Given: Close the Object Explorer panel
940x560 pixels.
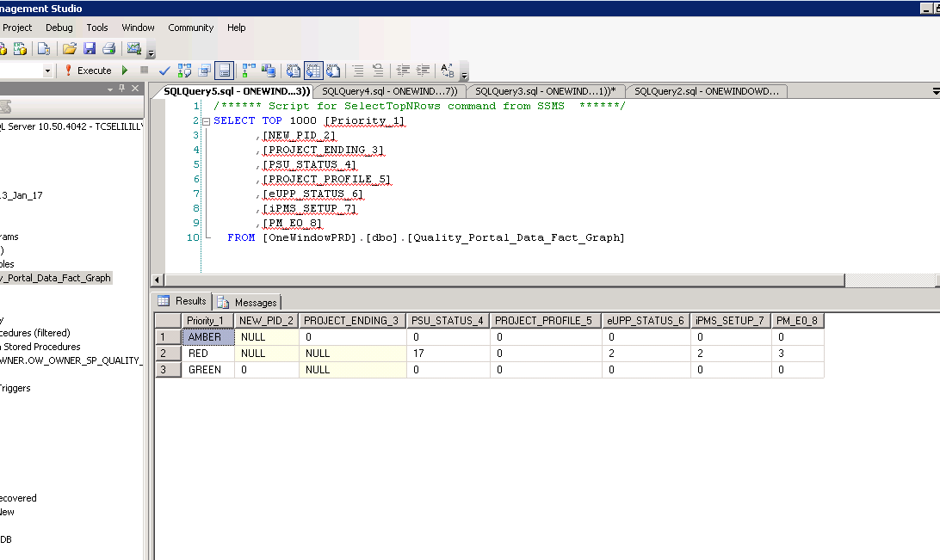Looking at the screenshot, I should click(135, 88).
